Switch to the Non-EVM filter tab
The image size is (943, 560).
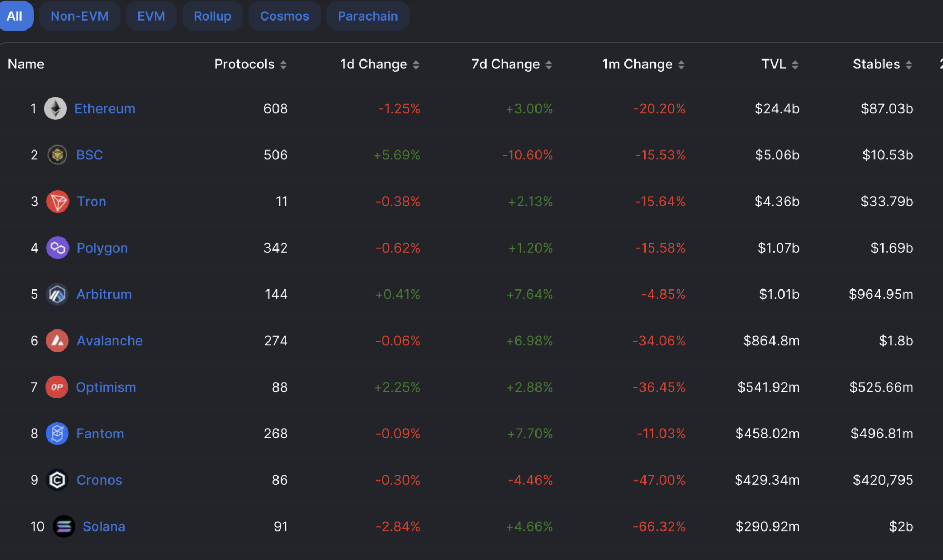click(x=80, y=16)
